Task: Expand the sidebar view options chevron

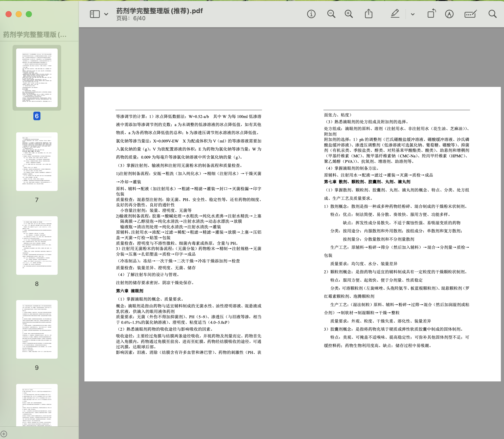Action: point(106,14)
